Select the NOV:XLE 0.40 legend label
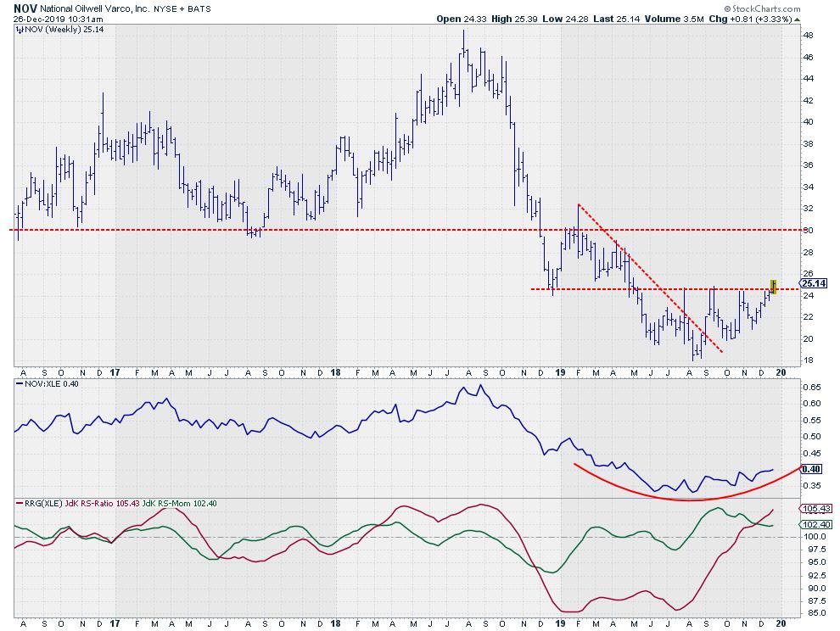Image resolution: width=840 pixels, height=631 pixels. pos(52,384)
